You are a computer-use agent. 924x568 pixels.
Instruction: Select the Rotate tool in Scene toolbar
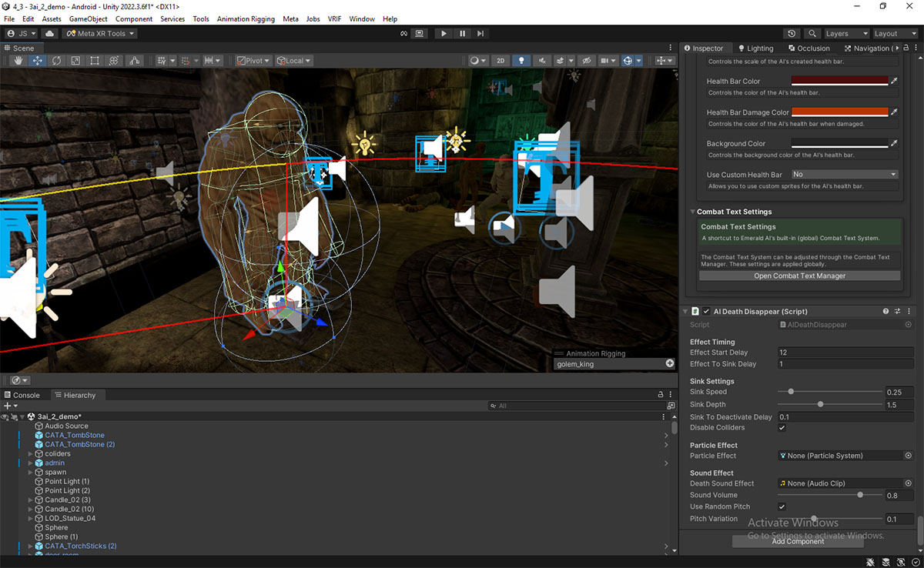[x=56, y=61]
